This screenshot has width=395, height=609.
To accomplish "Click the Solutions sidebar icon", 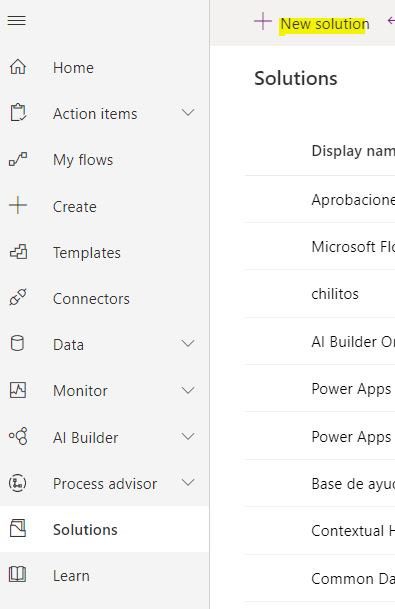I will click(x=18, y=529).
